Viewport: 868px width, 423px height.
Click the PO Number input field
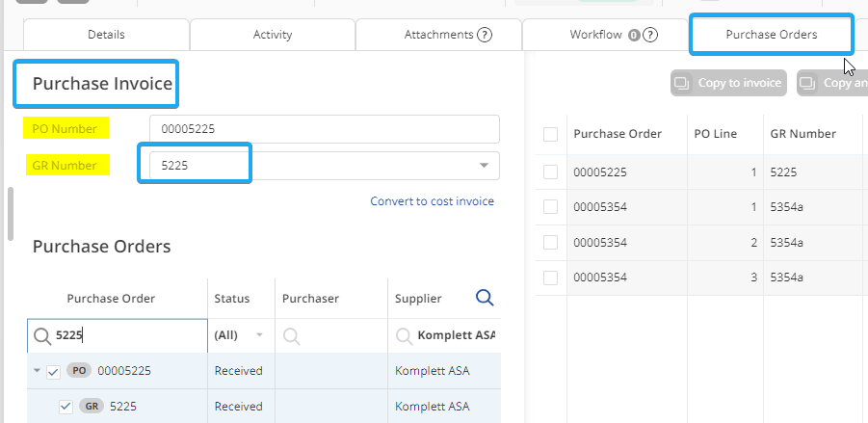[x=324, y=129]
